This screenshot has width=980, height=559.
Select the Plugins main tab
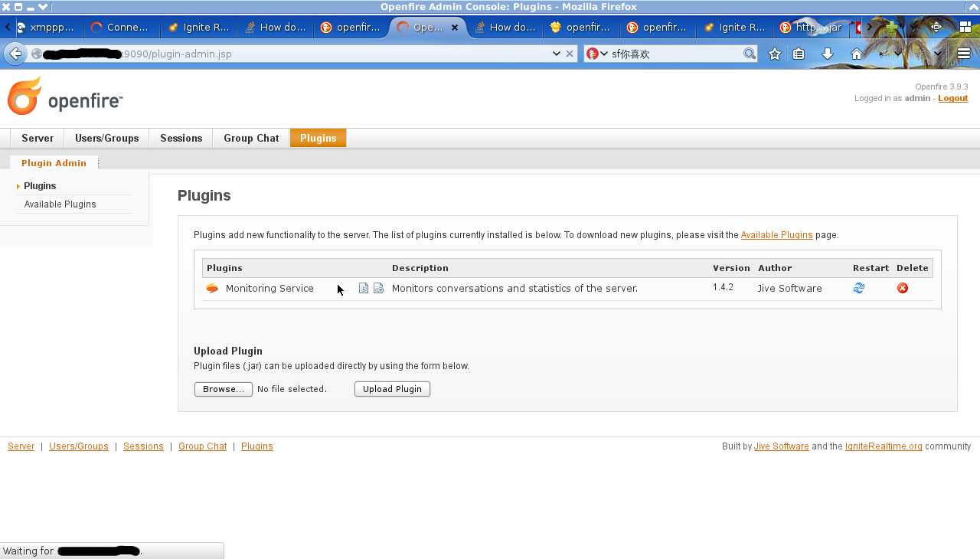pyautogui.click(x=318, y=138)
